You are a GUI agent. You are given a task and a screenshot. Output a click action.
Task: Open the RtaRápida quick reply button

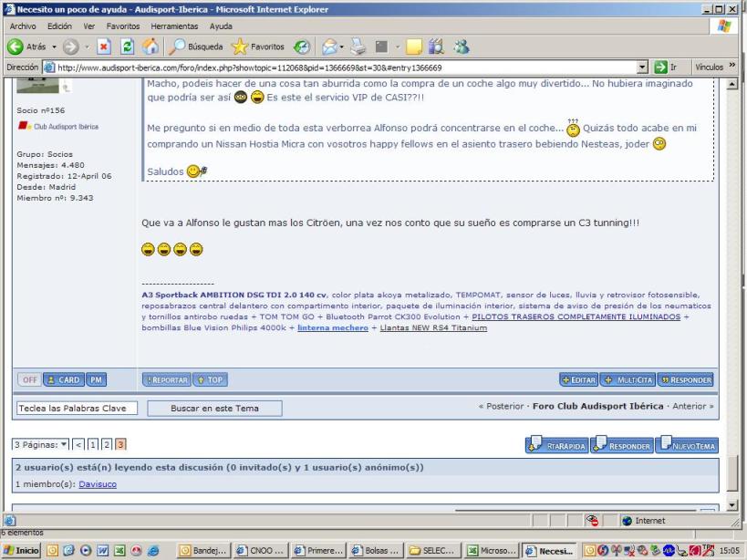(557, 444)
